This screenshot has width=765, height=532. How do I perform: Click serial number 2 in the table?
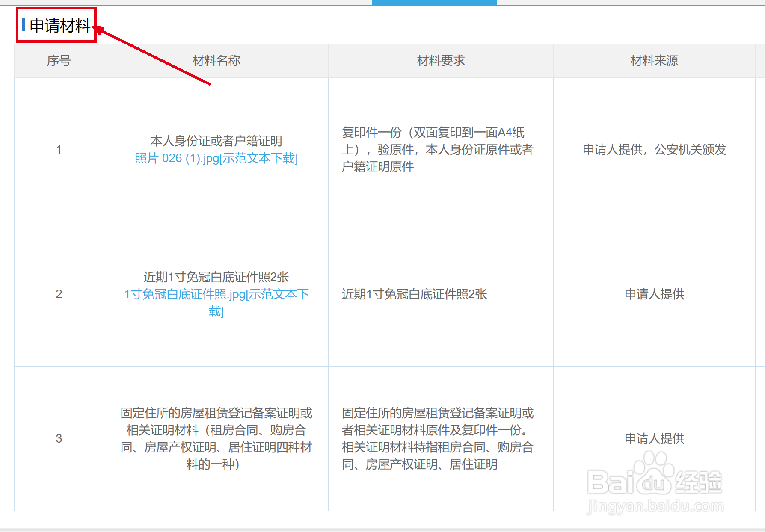[x=59, y=294]
